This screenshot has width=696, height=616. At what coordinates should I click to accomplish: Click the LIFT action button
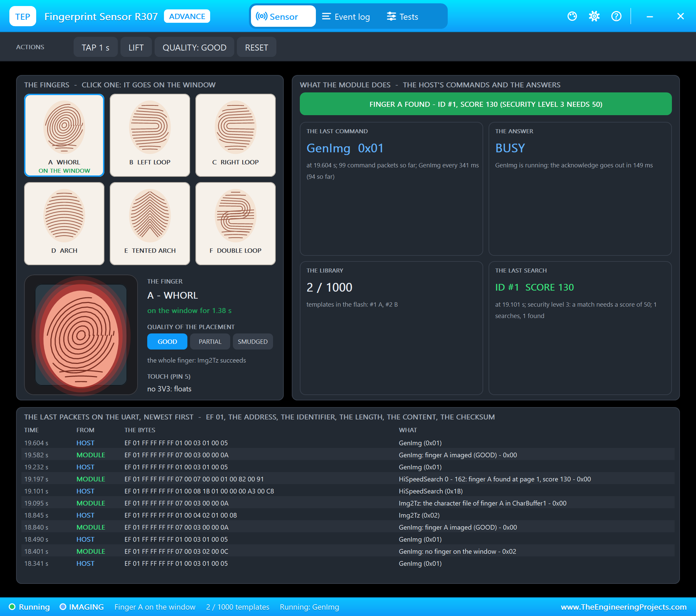(x=136, y=47)
